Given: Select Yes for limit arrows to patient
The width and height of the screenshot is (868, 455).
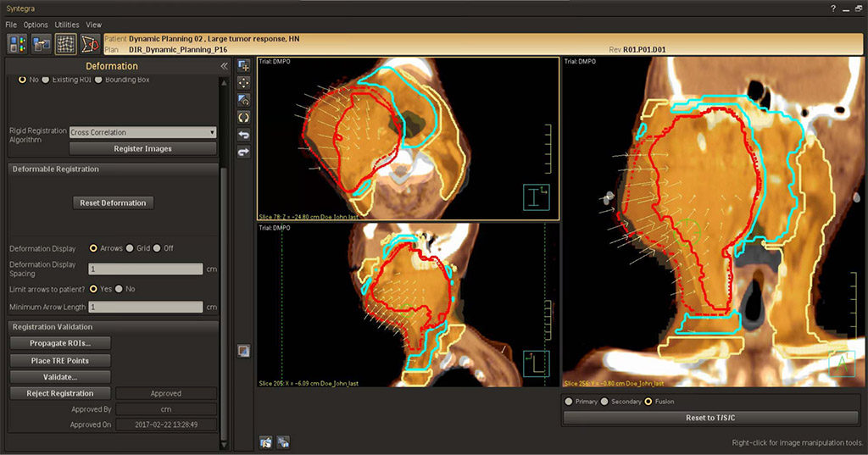Looking at the screenshot, I should (x=93, y=289).
